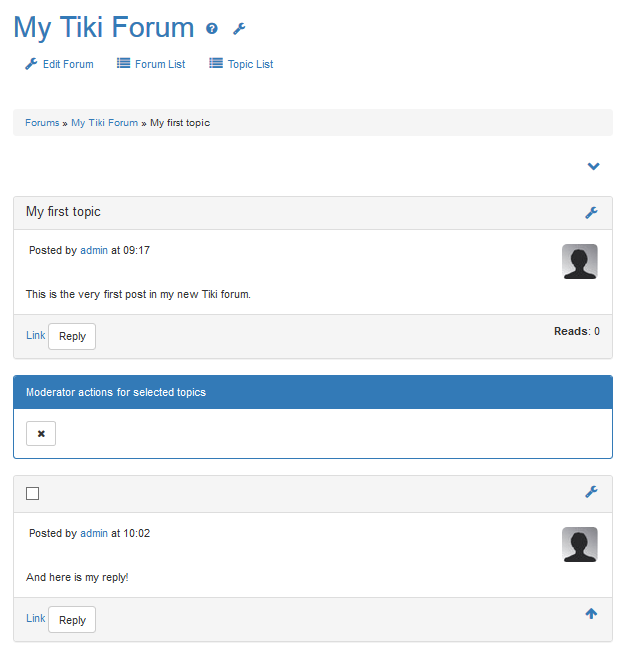The image size is (632, 663).
Task: Click the My Tiki Forum page heading
Action: (104, 28)
